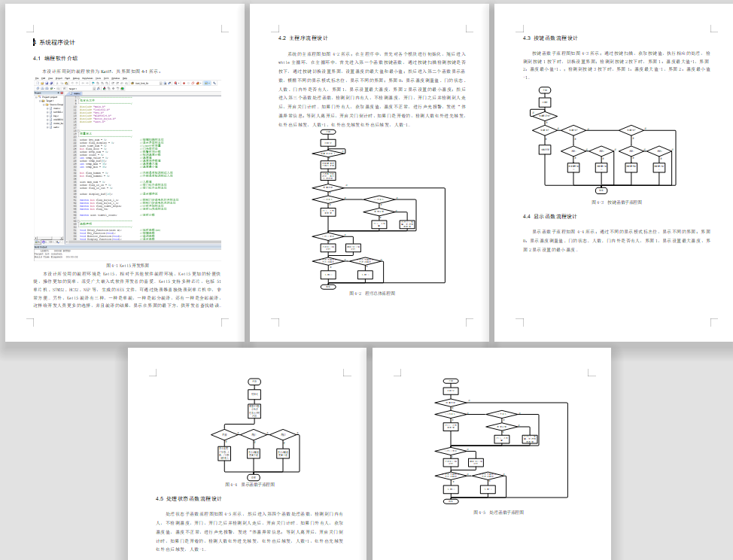Click the caption '图4-1 Keil5开发界面'
The image size is (733, 560).
tap(127, 265)
